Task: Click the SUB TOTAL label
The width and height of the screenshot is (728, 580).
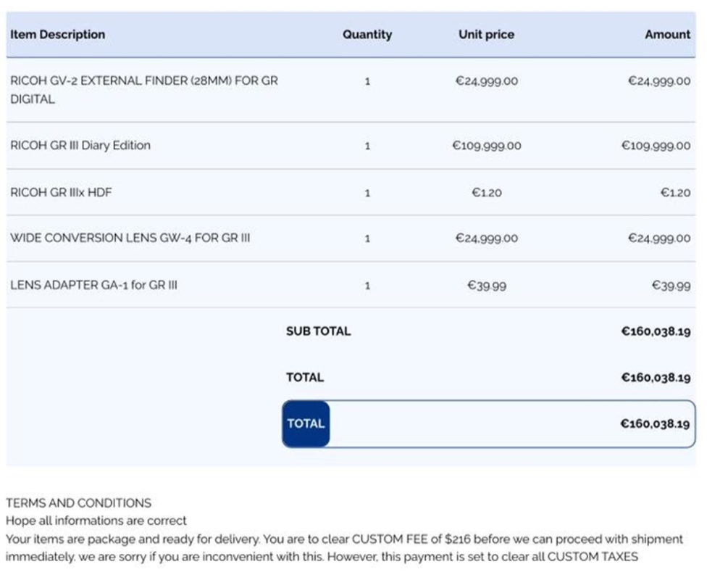Action: (318, 331)
